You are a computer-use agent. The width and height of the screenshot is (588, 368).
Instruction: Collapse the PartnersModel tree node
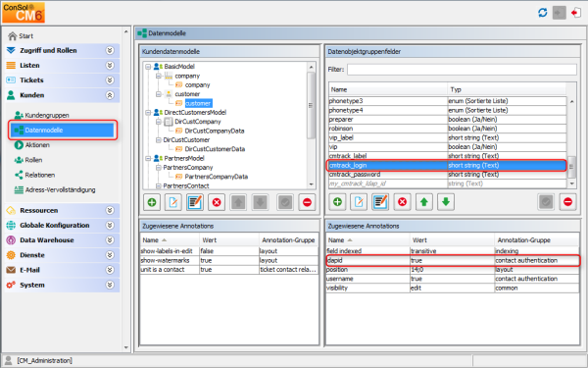tap(148, 158)
